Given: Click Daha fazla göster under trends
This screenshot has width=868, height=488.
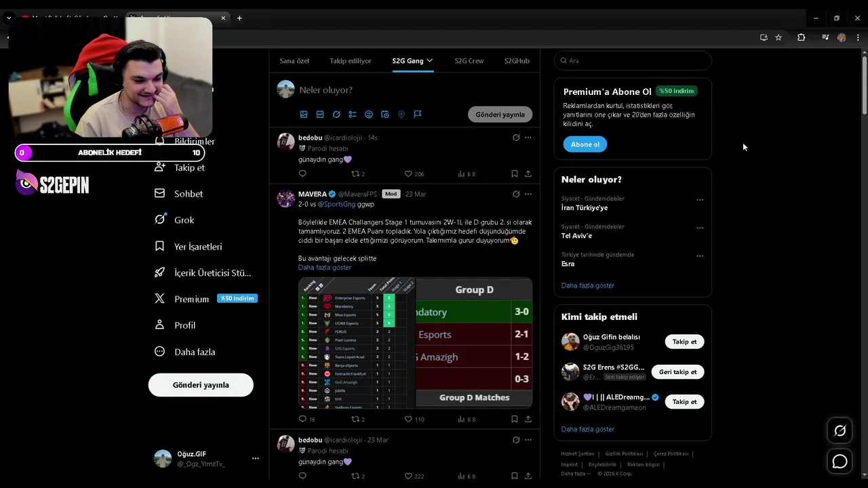Looking at the screenshot, I should tap(588, 285).
